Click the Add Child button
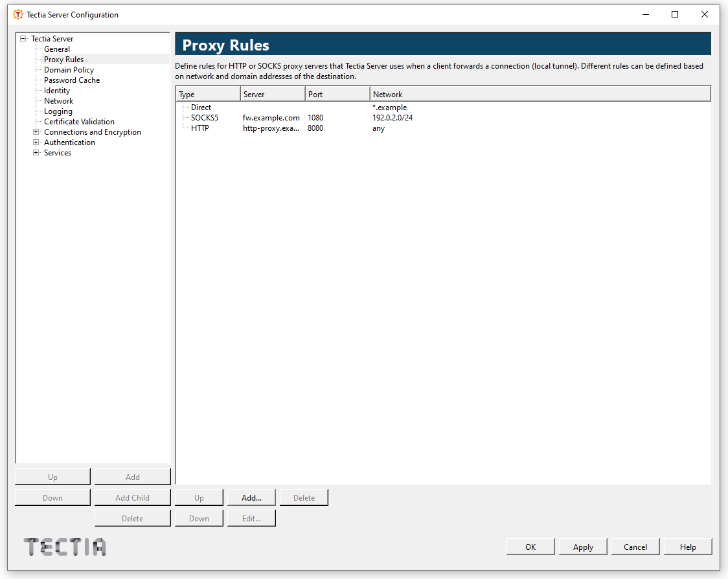The height and width of the screenshot is (579, 728). point(132,498)
